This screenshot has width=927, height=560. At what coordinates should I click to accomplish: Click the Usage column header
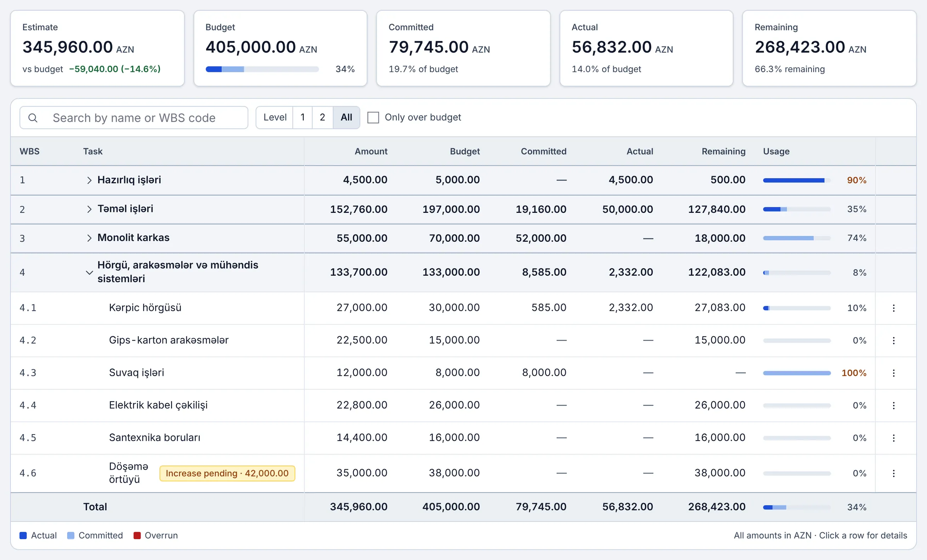click(x=776, y=151)
